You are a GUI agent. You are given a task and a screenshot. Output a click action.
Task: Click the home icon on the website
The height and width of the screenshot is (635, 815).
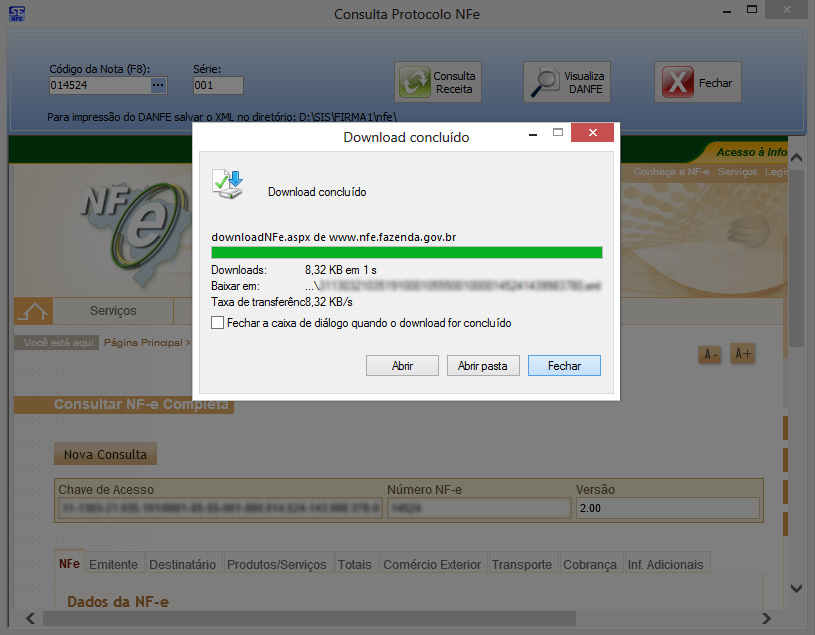[x=33, y=311]
